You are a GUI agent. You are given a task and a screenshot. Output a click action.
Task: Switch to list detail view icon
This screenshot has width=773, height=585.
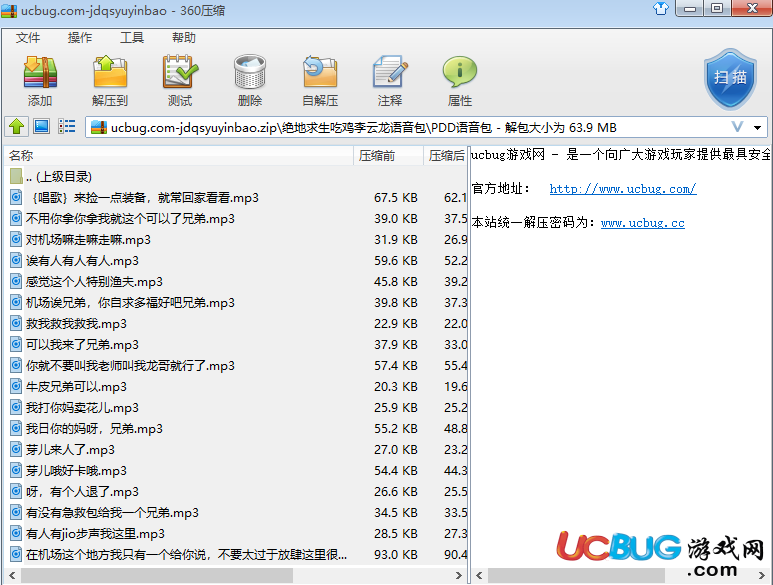(x=67, y=127)
